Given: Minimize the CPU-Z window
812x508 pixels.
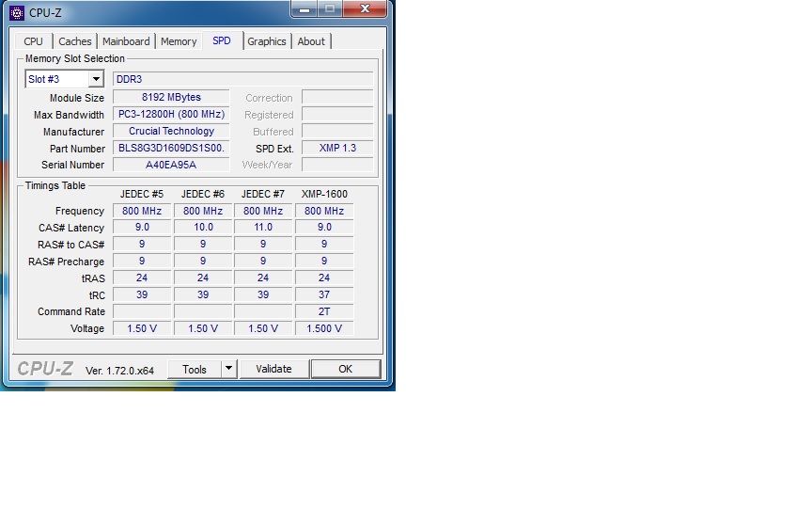Looking at the screenshot, I should point(304,9).
